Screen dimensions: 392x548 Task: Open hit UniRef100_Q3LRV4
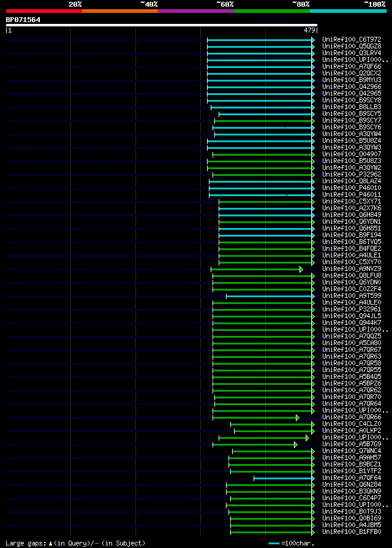[x=352, y=53]
